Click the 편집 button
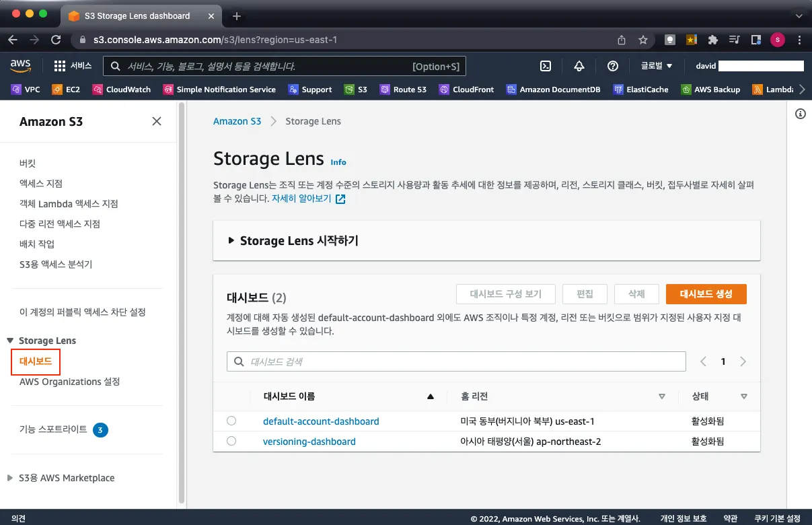 tap(585, 294)
